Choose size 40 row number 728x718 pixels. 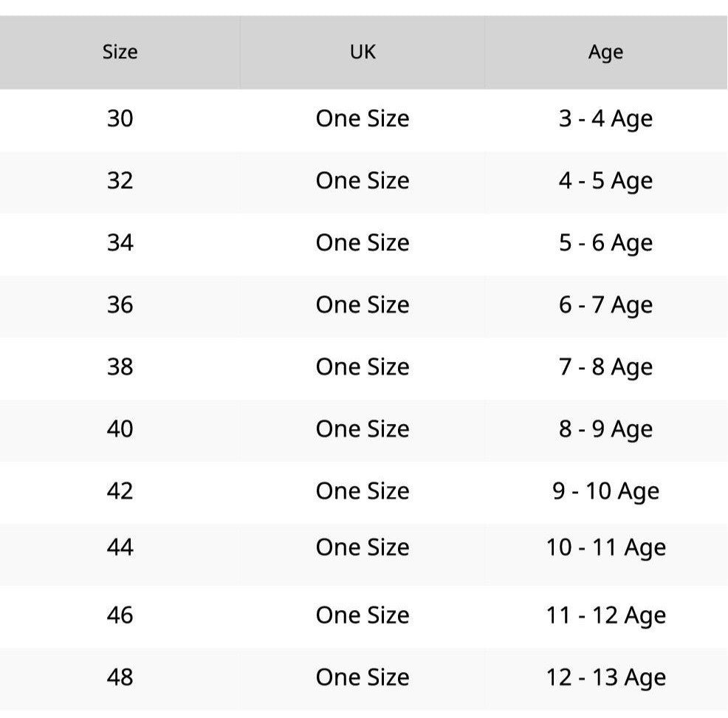click(x=120, y=429)
